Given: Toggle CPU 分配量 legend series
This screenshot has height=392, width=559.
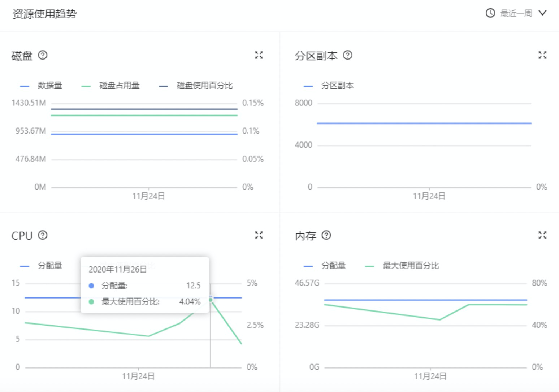Looking at the screenshot, I should coord(41,266).
